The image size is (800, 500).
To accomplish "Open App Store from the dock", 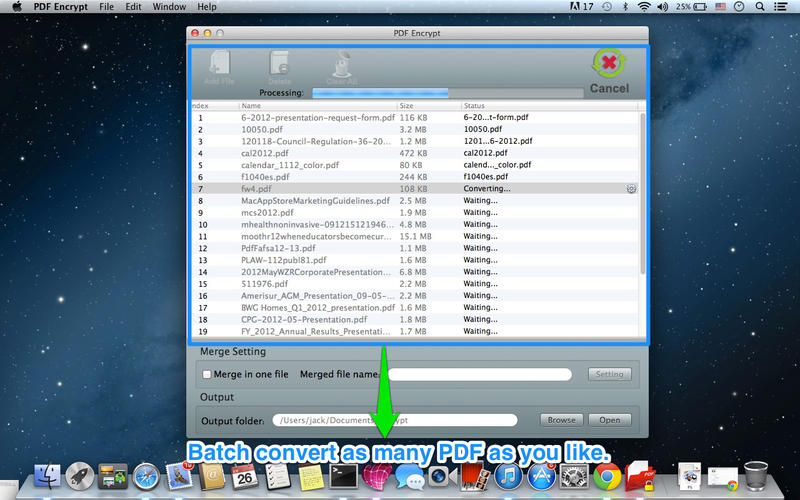I will (541, 477).
